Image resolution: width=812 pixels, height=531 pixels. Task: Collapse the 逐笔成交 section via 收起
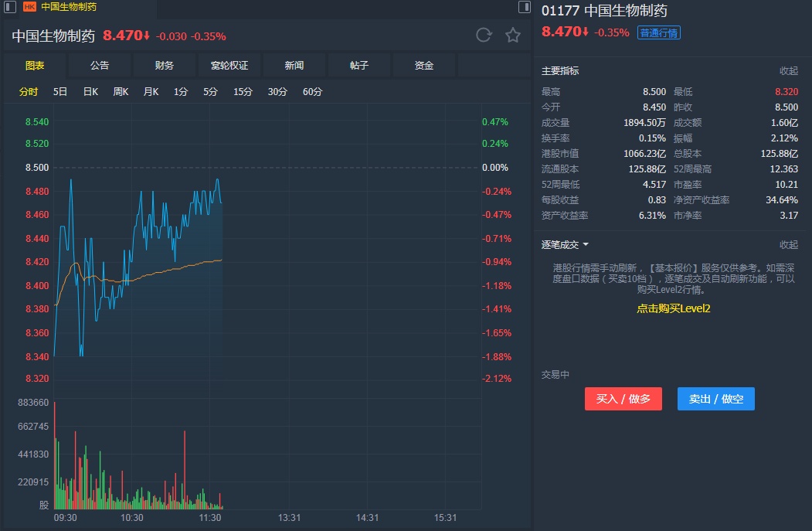pos(788,245)
